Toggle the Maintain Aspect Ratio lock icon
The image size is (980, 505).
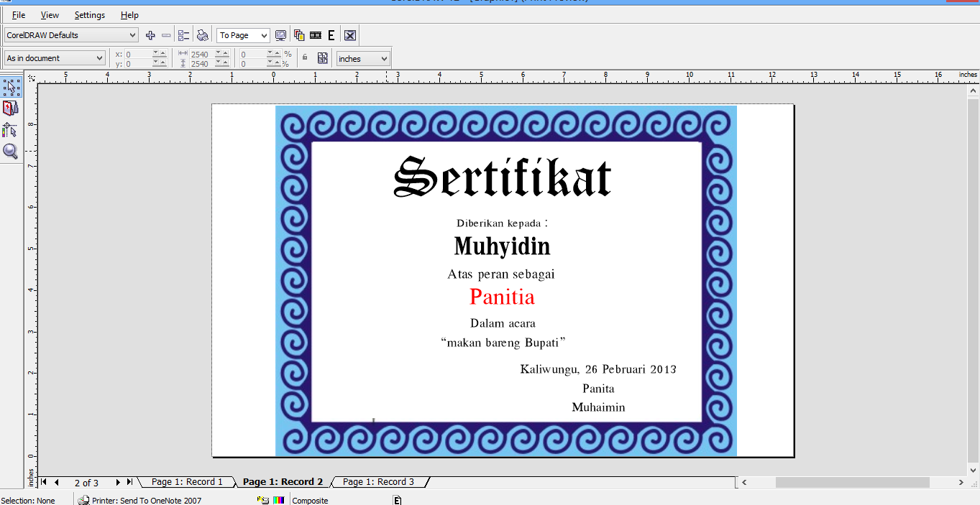(x=305, y=56)
